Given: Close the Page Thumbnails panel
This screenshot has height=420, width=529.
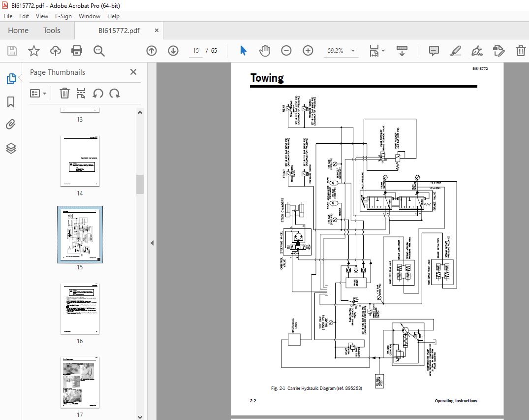Looking at the screenshot, I should 133,72.
